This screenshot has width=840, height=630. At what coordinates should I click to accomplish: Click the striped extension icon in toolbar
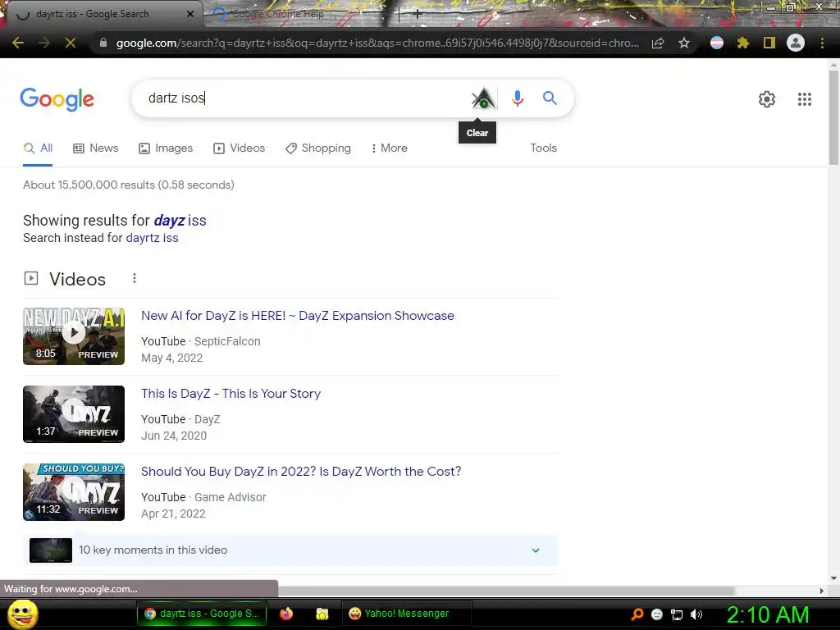[x=717, y=43]
